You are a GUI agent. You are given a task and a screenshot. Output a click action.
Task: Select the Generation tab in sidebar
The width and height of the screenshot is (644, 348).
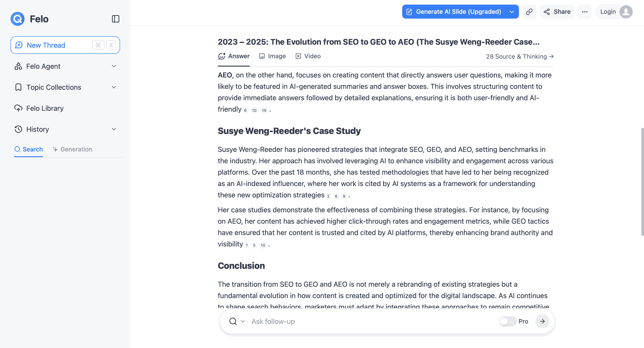click(73, 149)
